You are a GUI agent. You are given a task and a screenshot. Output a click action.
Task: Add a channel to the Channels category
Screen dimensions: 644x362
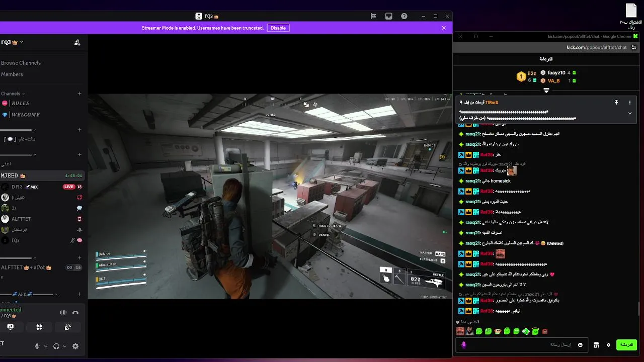click(79, 94)
